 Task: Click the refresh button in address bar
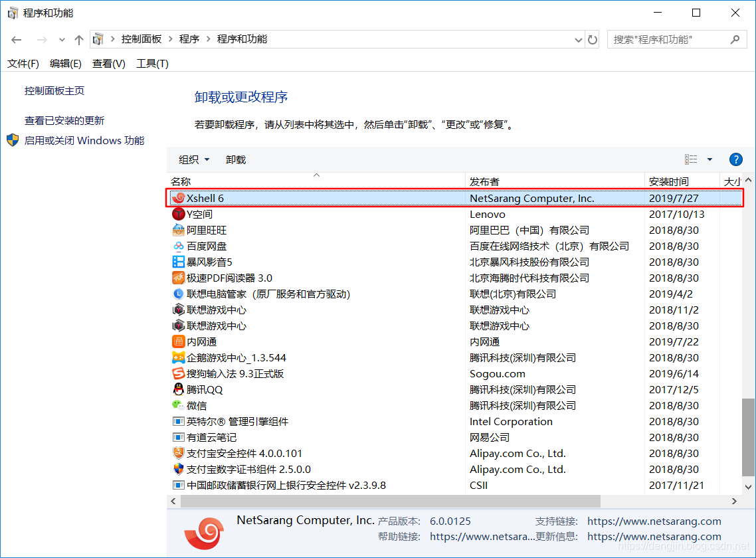point(593,40)
